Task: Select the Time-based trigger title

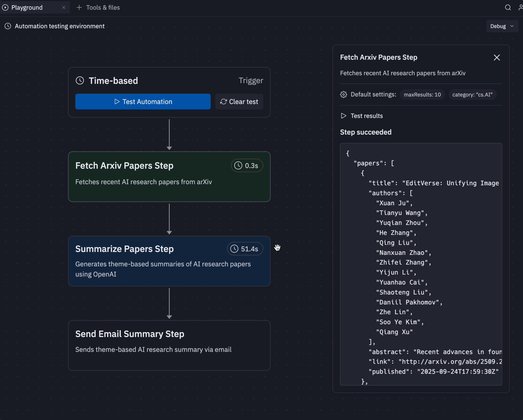Action: [x=113, y=81]
